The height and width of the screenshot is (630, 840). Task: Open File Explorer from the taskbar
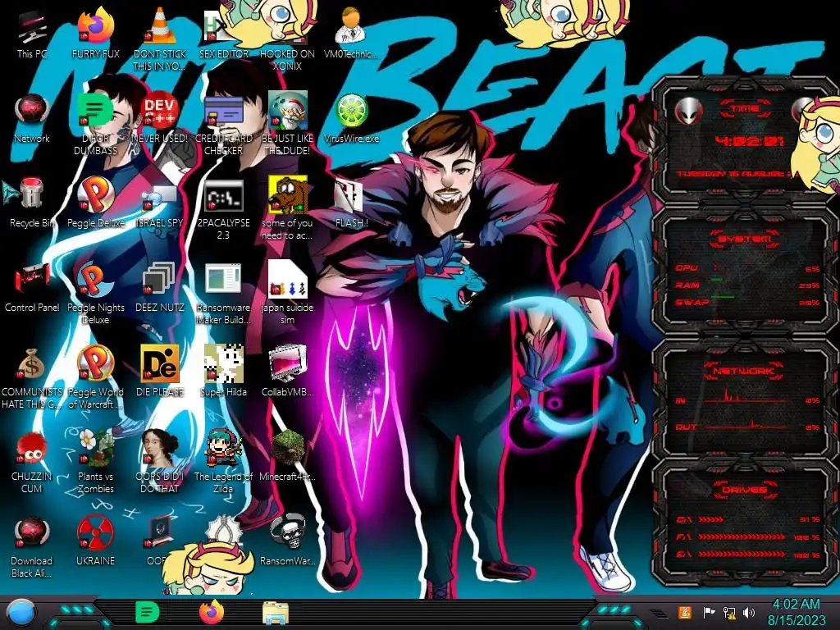coord(276,613)
